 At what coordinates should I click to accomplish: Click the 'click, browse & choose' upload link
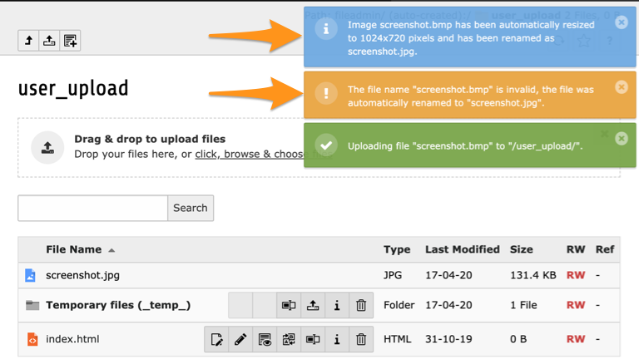(x=250, y=154)
